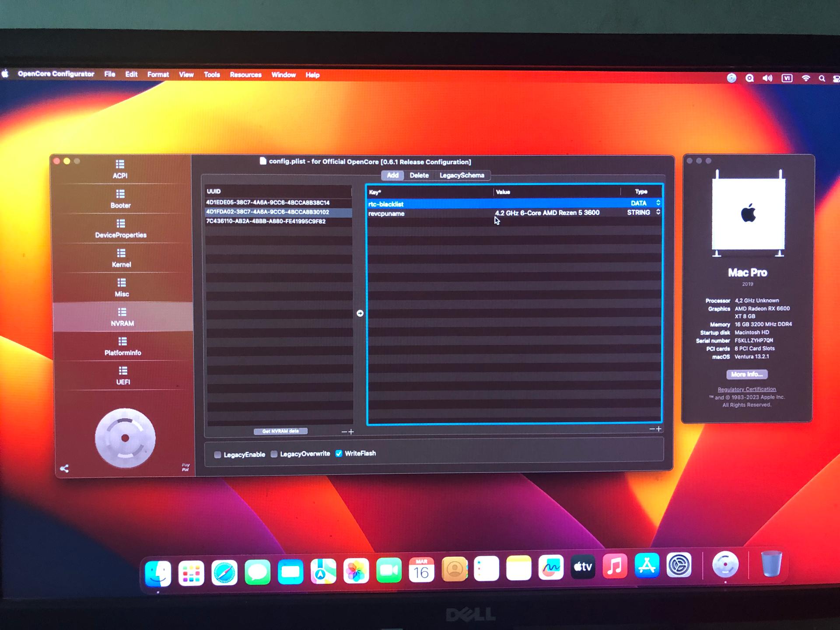Viewport: 840px width, 630px height.
Task: Click the value '4.2 GHz 6-Core AMD Rezen 5 3600'
Action: 547,213
